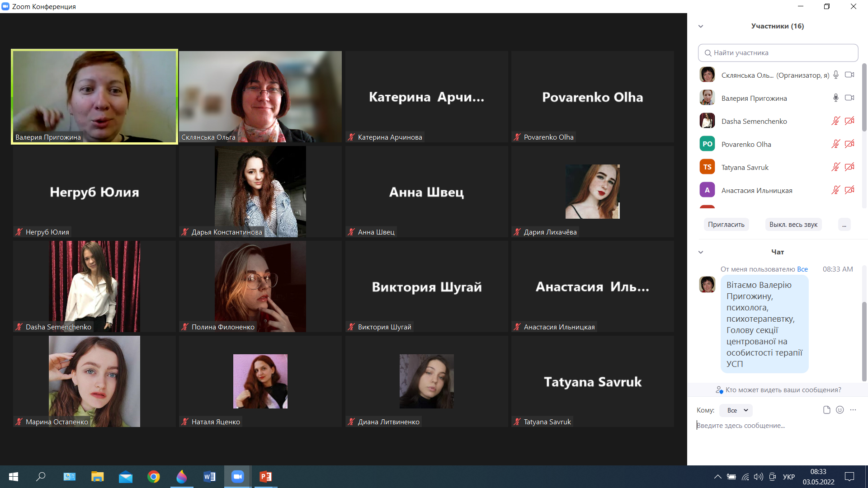Click the Все recipient link in chat header

click(x=802, y=269)
